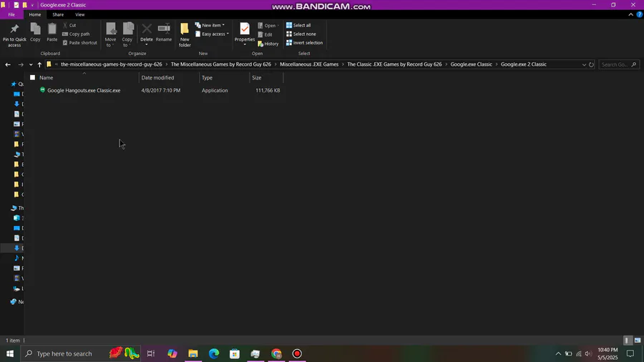Screen dimensions: 644x362
Task: Open the New item dropdown
Action: pyautogui.click(x=210, y=26)
